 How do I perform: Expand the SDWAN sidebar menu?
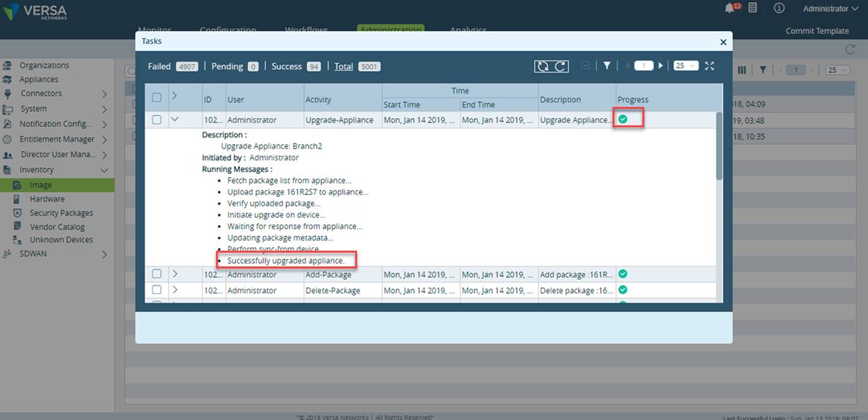tap(104, 254)
